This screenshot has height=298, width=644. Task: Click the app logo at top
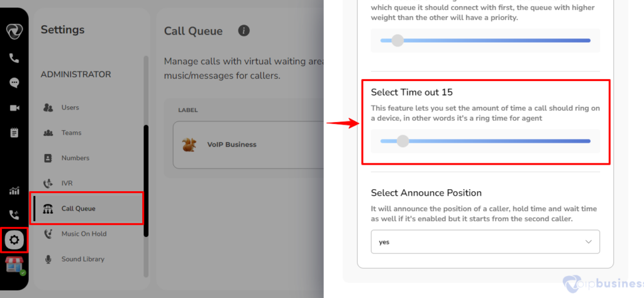(x=14, y=31)
